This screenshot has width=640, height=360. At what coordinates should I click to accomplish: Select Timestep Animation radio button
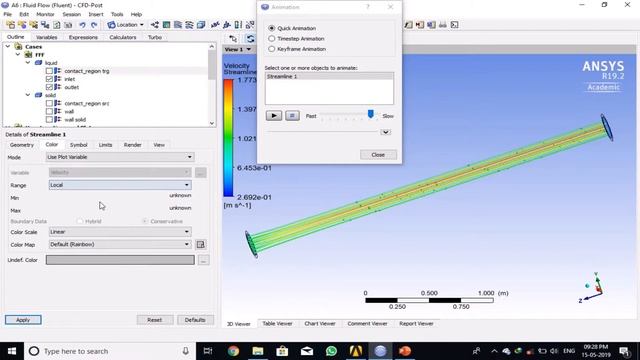[272, 38]
